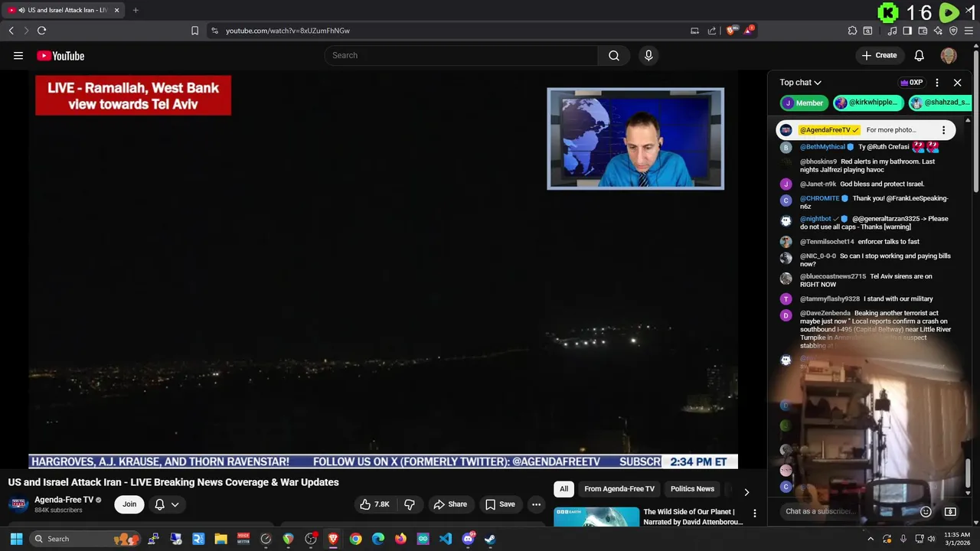Toggle the browser sidebar panel
Screen dimensions: 980x551
(x=907, y=31)
